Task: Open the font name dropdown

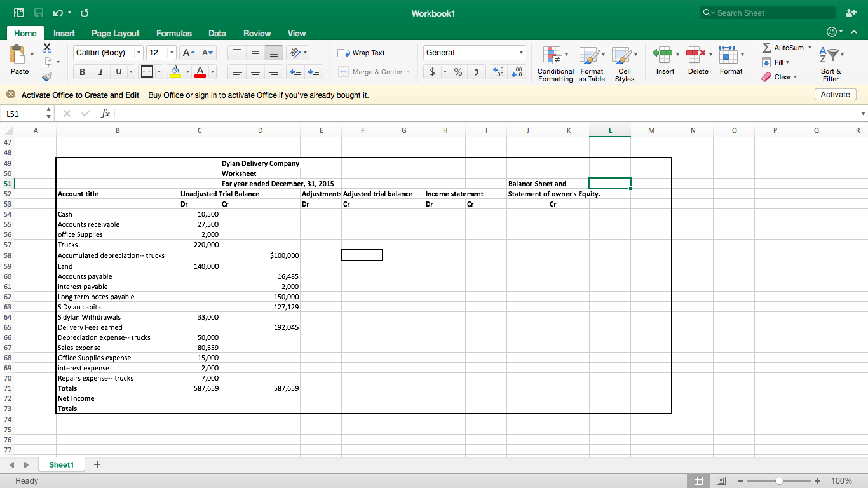Action: coord(139,53)
